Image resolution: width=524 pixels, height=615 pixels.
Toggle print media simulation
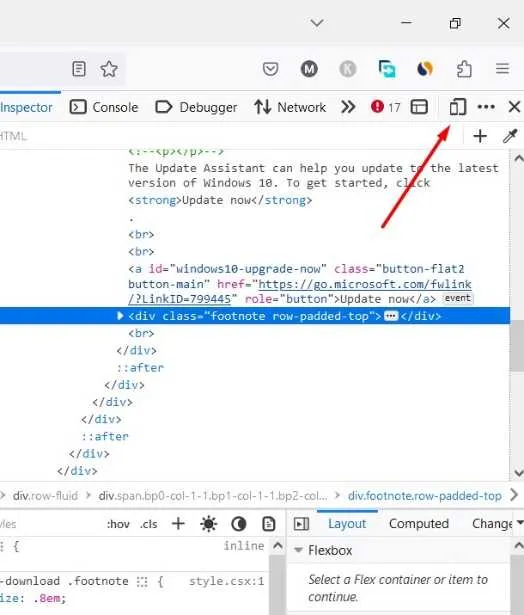click(269, 524)
